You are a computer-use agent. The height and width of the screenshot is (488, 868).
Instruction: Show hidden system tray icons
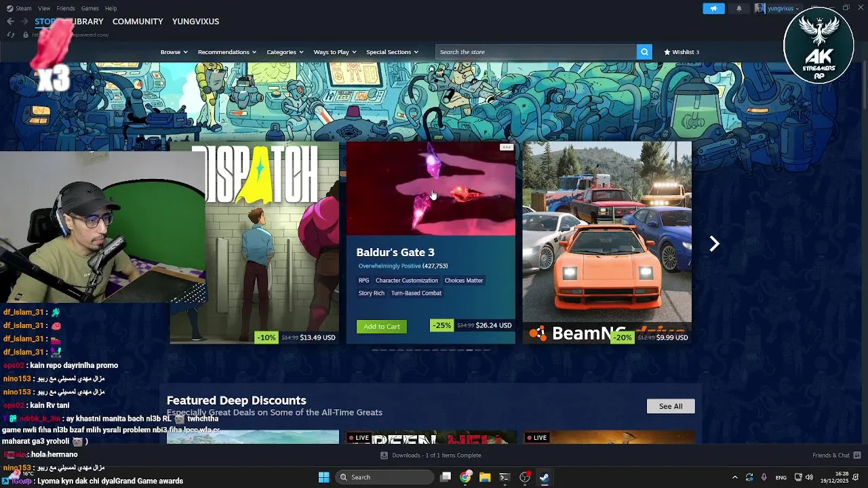734,477
